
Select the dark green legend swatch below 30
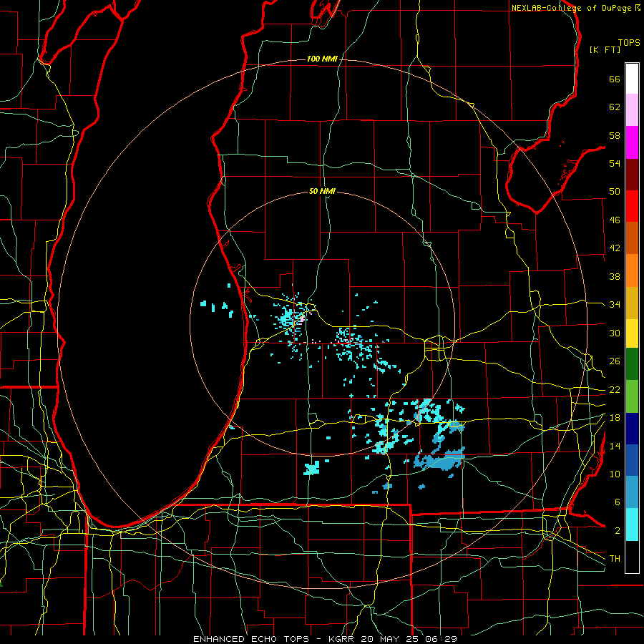pos(632,364)
